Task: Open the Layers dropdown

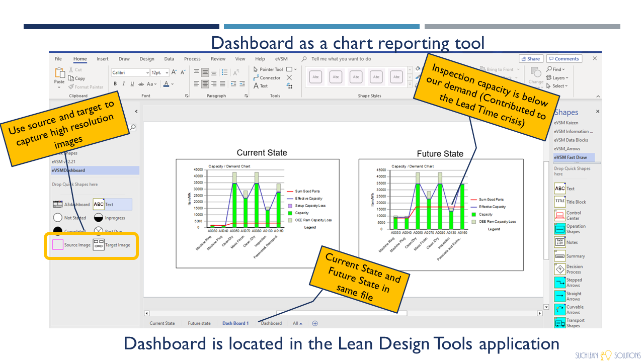Action: tap(557, 78)
